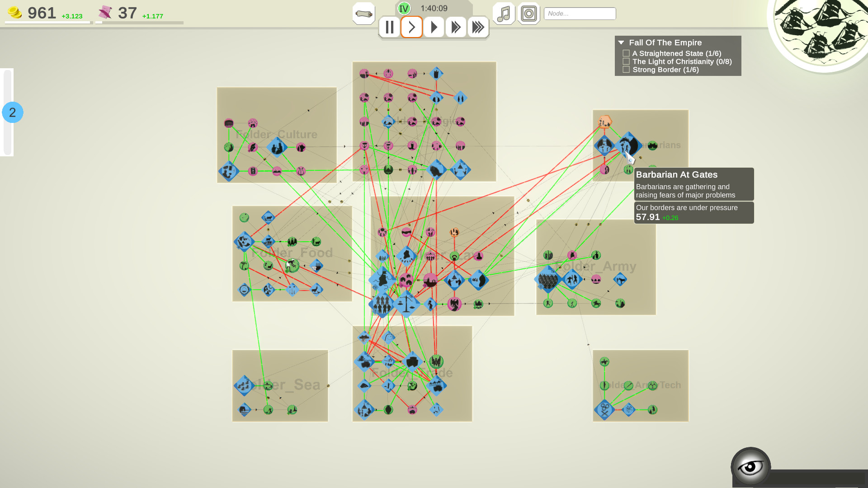Select the cavalry horseman node in Folder_Army
This screenshot has height=488, width=868.
(x=596, y=303)
